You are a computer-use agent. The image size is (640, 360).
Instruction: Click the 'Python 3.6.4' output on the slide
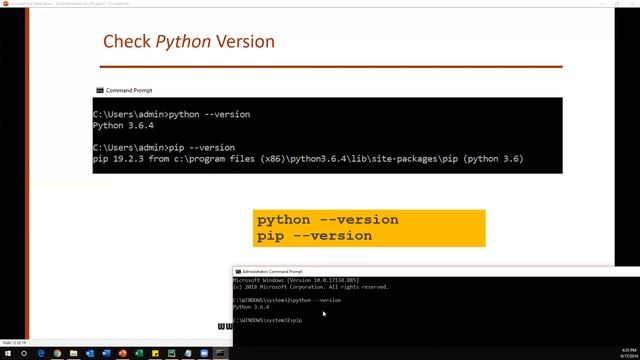(x=123, y=126)
